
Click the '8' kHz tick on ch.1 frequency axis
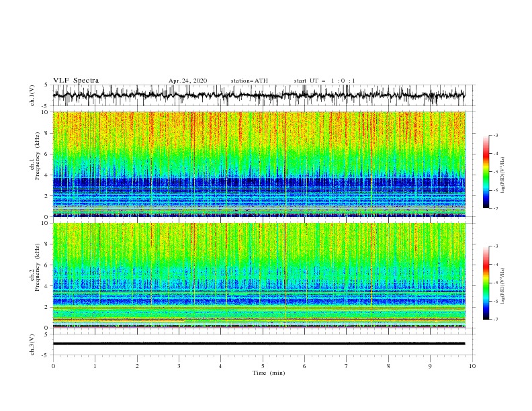tap(47, 133)
